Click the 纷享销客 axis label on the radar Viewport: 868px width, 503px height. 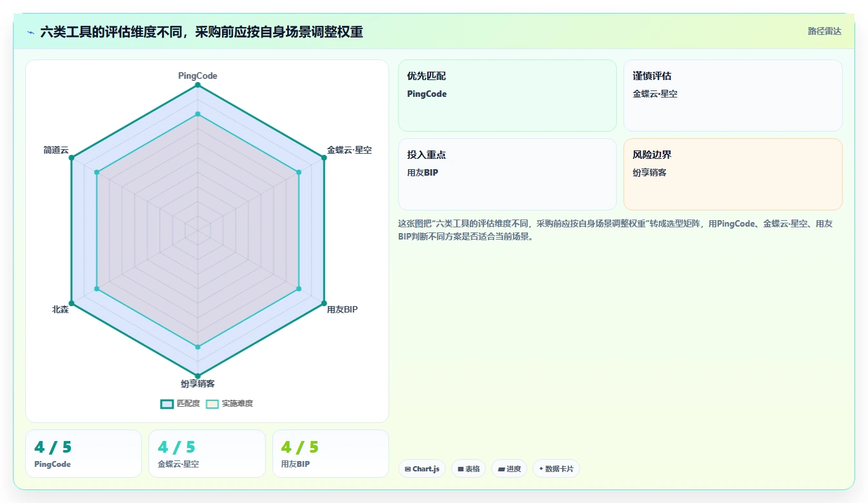tap(197, 384)
